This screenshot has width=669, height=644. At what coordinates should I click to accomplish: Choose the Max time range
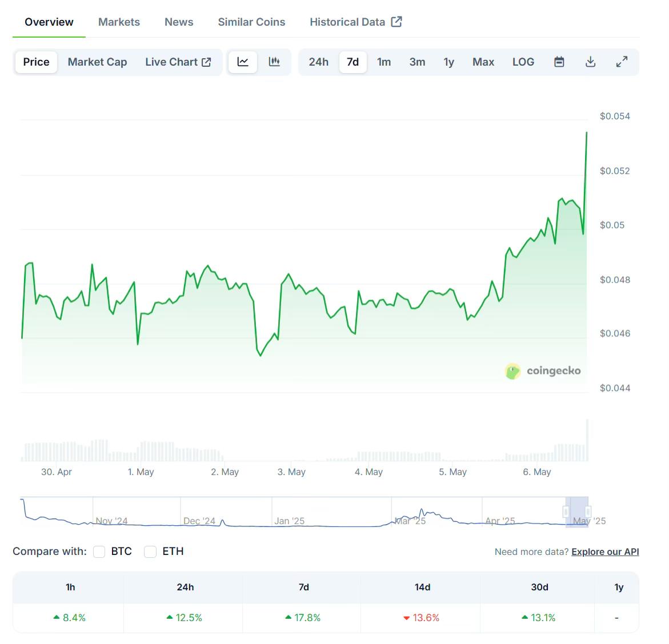tap(483, 62)
